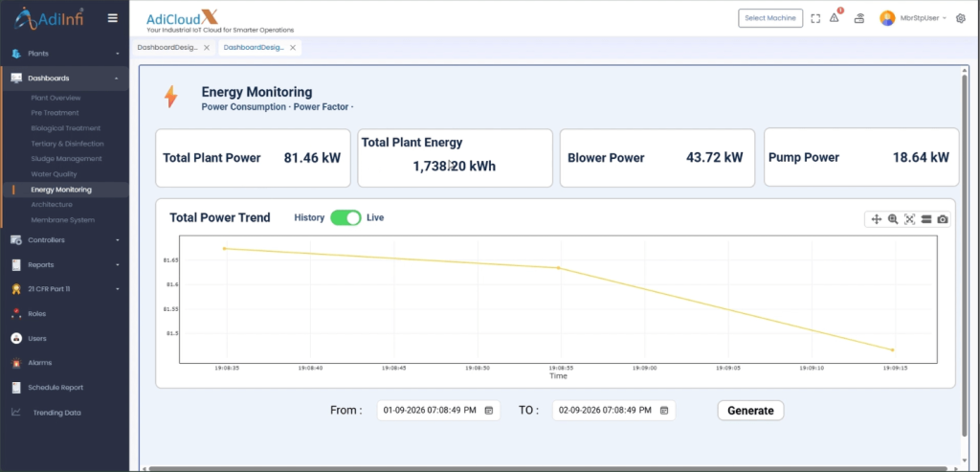Click the Pump Power card

tap(861, 158)
